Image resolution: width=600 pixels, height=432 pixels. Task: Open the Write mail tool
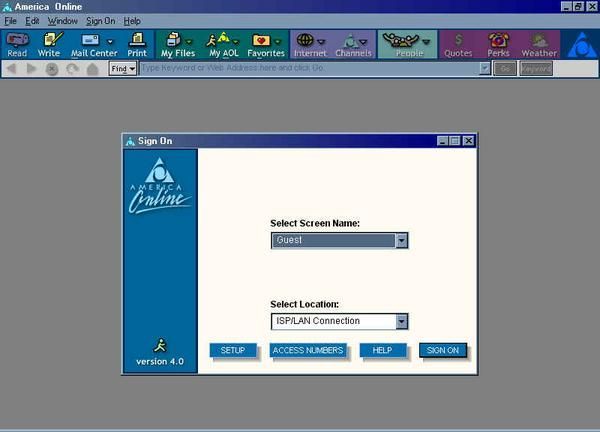[x=49, y=44]
